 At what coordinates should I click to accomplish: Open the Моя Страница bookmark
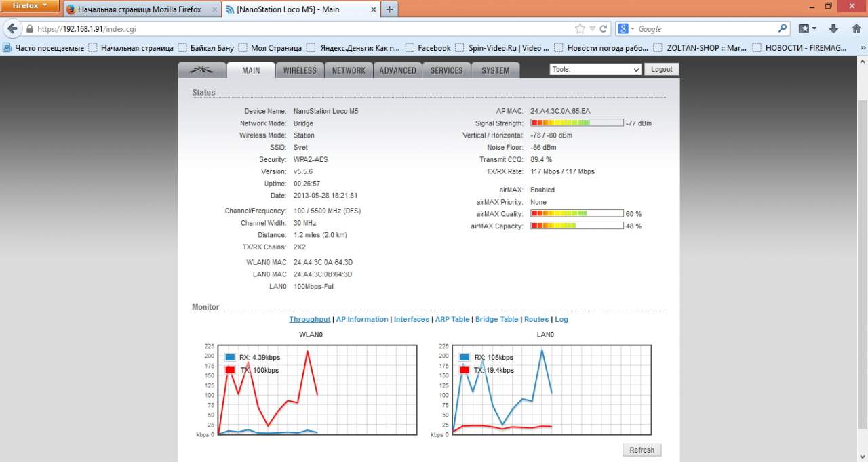click(x=270, y=48)
